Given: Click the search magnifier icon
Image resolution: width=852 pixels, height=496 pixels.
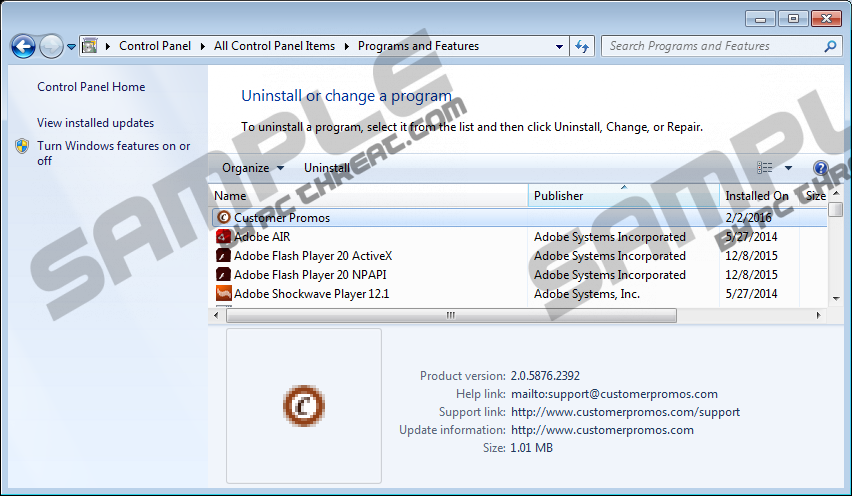Looking at the screenshot, I should click(x=830, y=46).
